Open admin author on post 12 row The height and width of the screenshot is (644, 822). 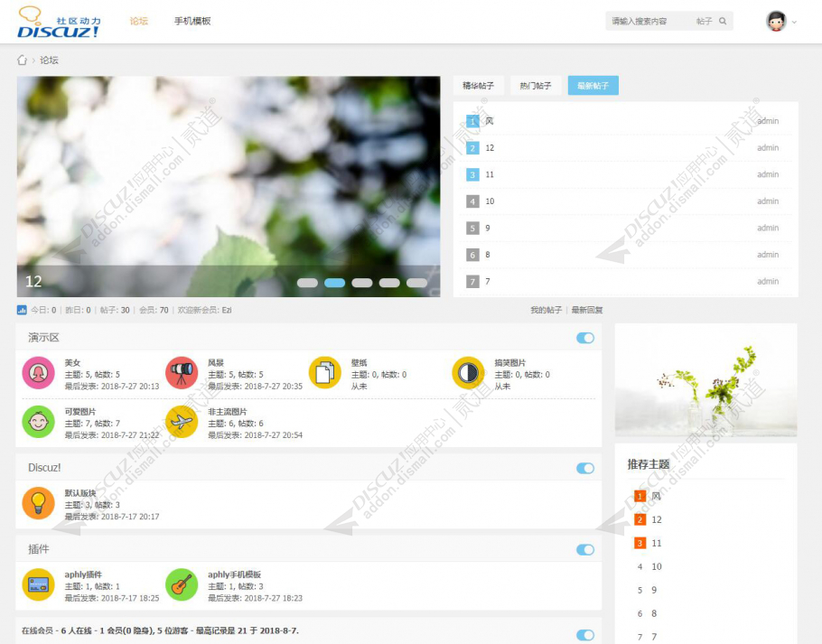pos(768,148)
